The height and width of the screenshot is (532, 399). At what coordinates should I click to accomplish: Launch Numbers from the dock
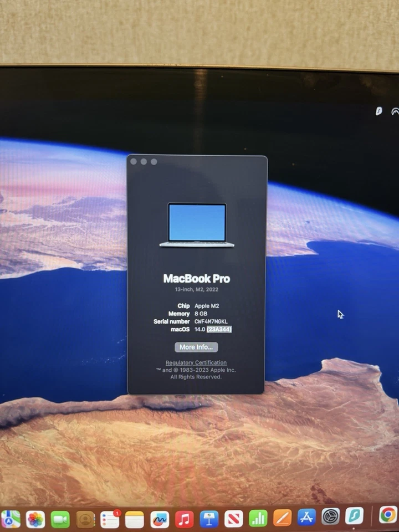tap(258, 519)
